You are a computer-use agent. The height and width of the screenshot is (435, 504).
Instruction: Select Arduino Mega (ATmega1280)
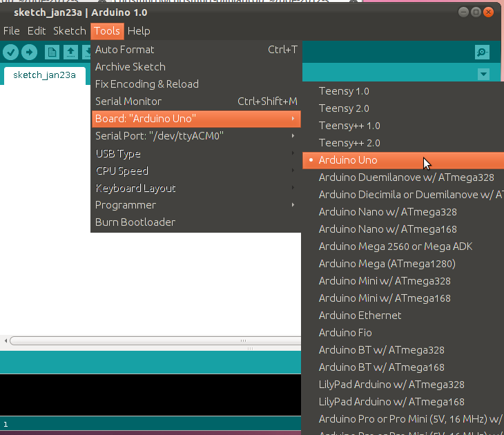403,264
